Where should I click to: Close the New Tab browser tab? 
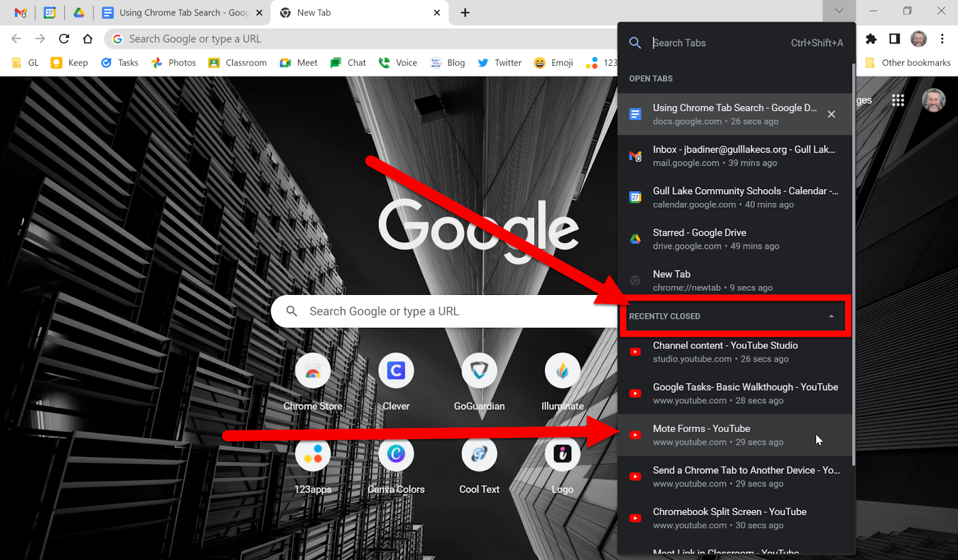[436, 13]
